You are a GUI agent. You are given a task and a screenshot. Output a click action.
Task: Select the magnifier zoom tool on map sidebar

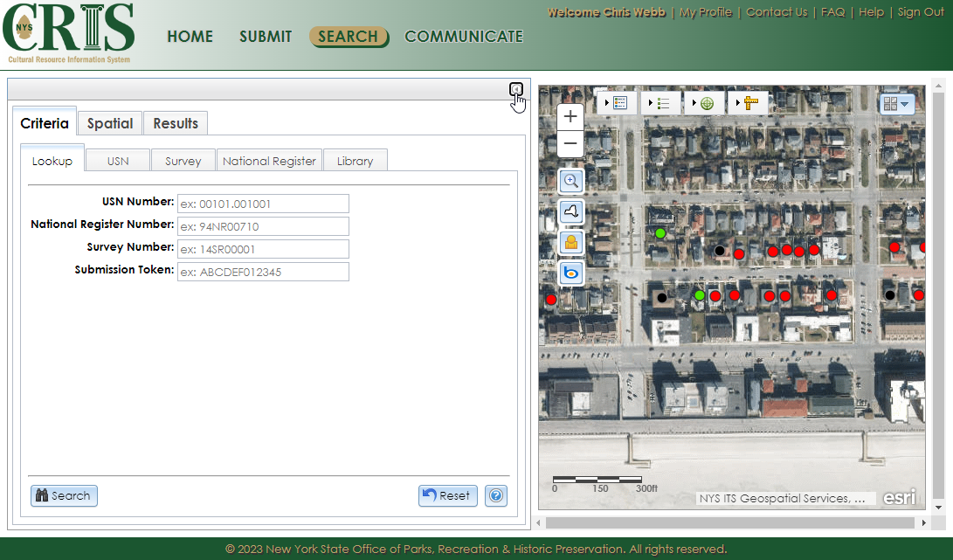tap(570, 181)
